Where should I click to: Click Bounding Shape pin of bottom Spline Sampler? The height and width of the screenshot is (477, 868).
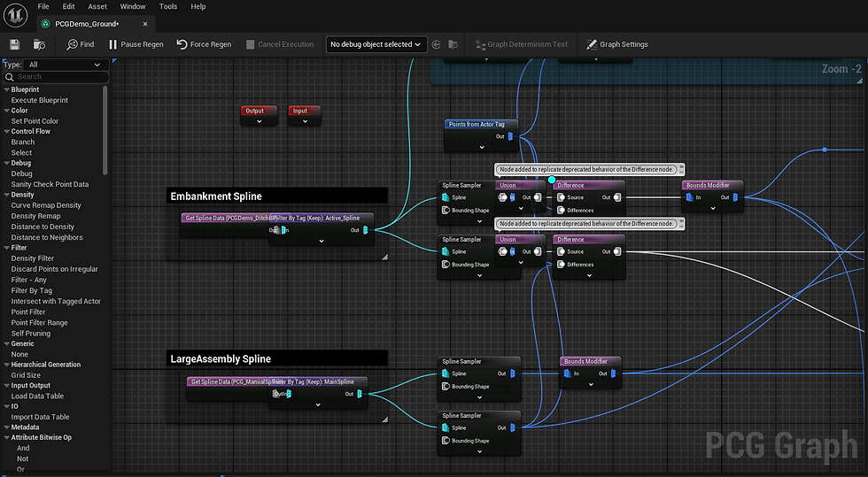click(446, 441)
